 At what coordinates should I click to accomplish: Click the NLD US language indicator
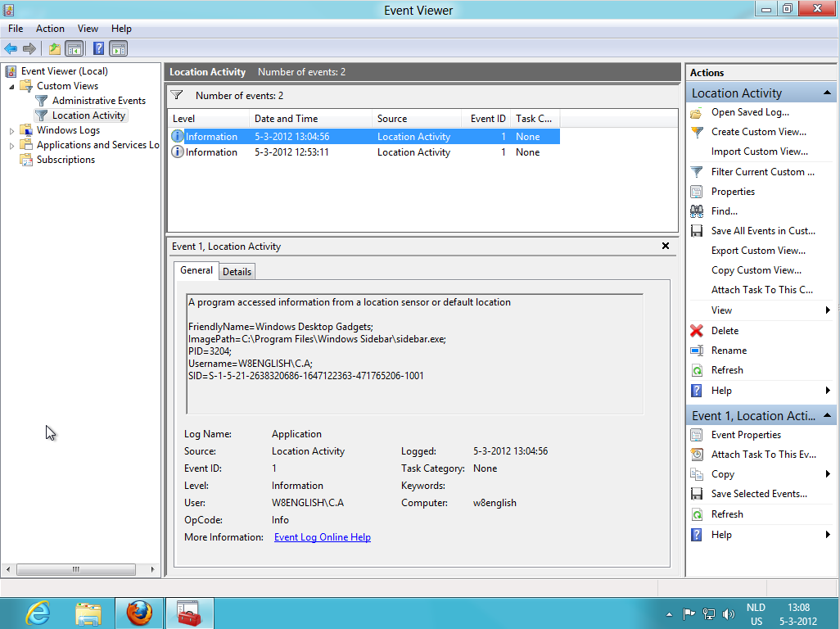[x=756, y=614]
